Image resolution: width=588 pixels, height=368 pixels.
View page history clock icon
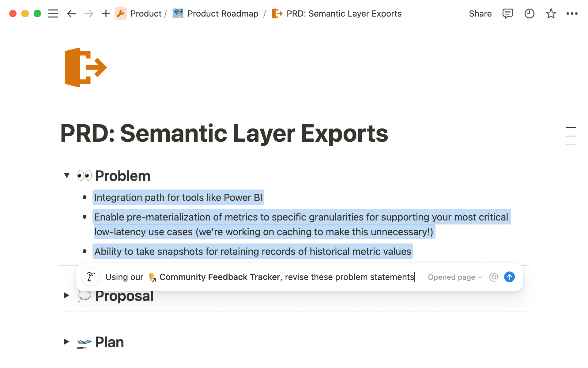(x=529, y=14)
